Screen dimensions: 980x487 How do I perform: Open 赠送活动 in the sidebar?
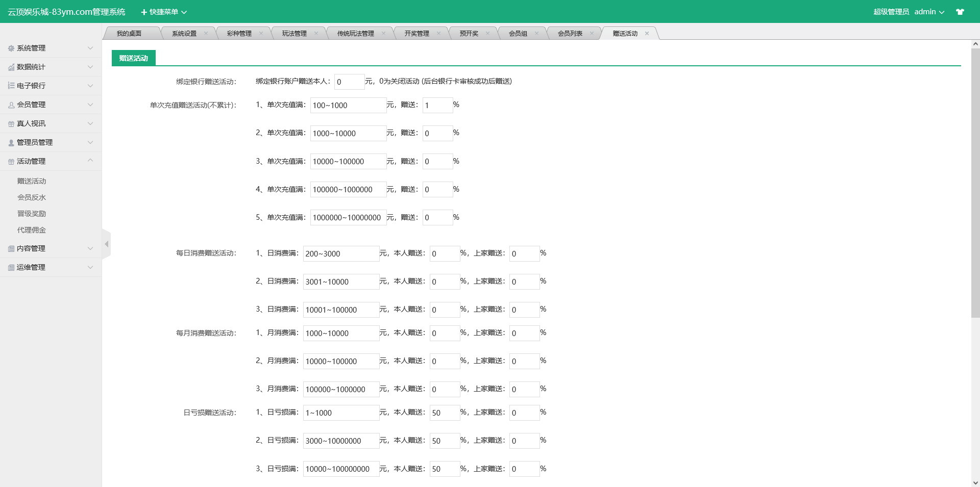[32, 181]
